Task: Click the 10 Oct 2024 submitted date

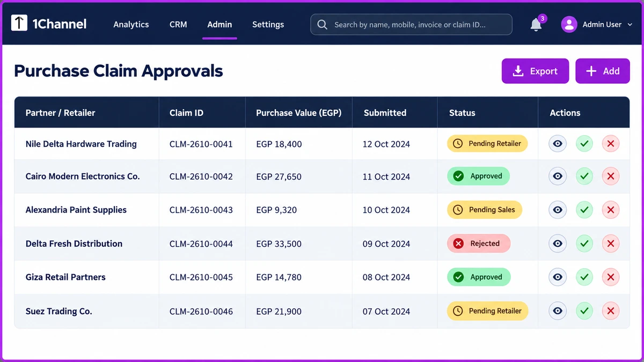Action: tap(386, 210)
